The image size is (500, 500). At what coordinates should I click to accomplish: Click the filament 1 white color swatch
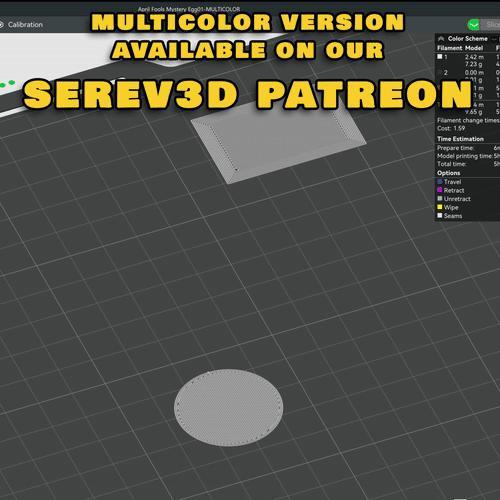[x=440, y=57]
